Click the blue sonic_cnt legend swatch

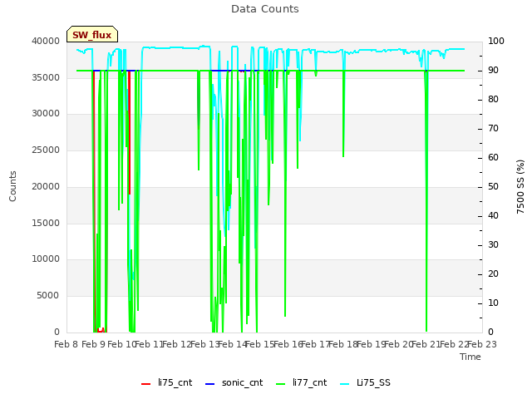pyautogui.click(x=210, y=384)
